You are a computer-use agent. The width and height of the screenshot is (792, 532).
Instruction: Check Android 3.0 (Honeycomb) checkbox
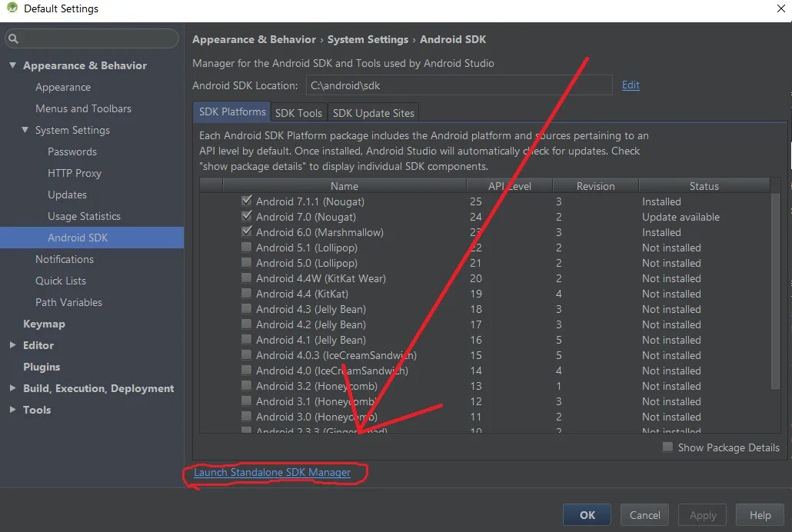click(247, 417)
